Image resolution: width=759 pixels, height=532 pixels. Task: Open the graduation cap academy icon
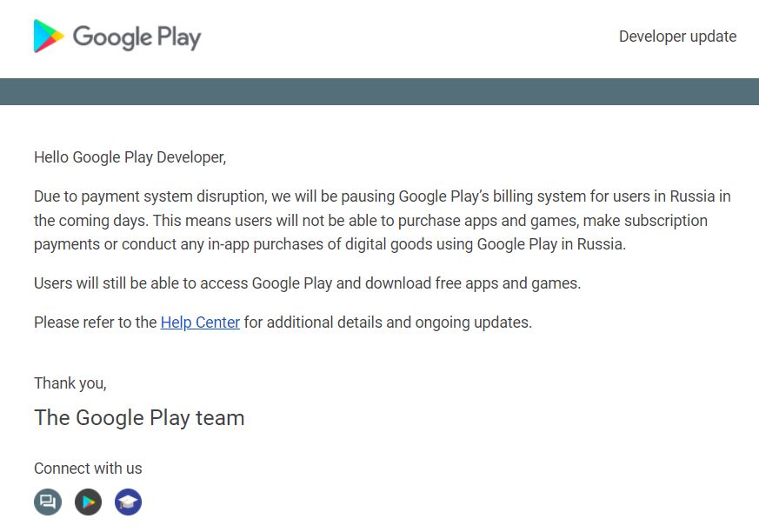tap(128, 502)
